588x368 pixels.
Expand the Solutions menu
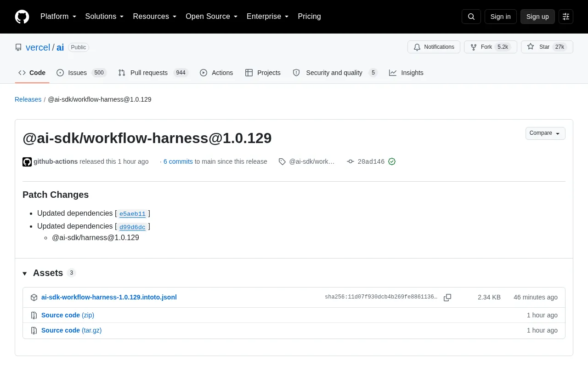pos(105,17)
